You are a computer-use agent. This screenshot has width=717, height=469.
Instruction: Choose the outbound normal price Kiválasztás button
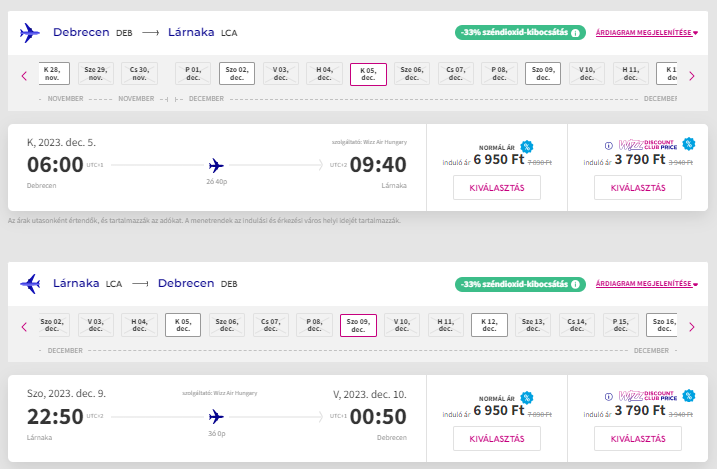[497, 187]
